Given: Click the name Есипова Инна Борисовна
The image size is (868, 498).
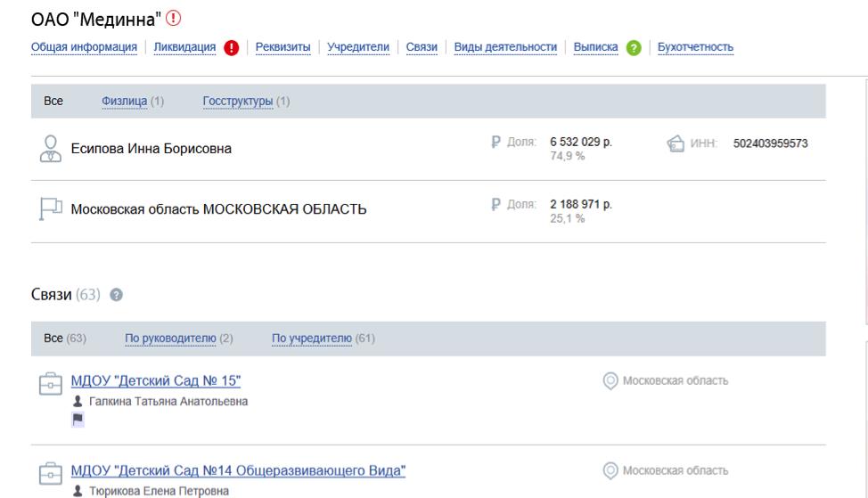Looking at the screenshot, I should (x=151, y=149).
